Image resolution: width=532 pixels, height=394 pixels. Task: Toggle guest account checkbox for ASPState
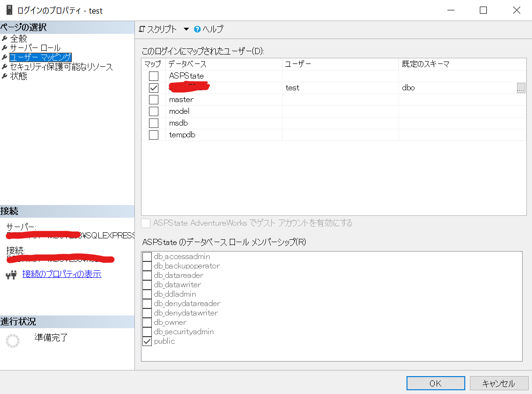pos(146,223)
